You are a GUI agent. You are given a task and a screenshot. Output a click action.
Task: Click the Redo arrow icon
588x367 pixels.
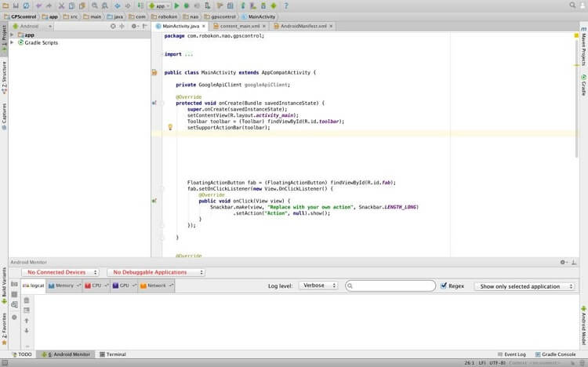pyautogui.click(x=49, y=5)
